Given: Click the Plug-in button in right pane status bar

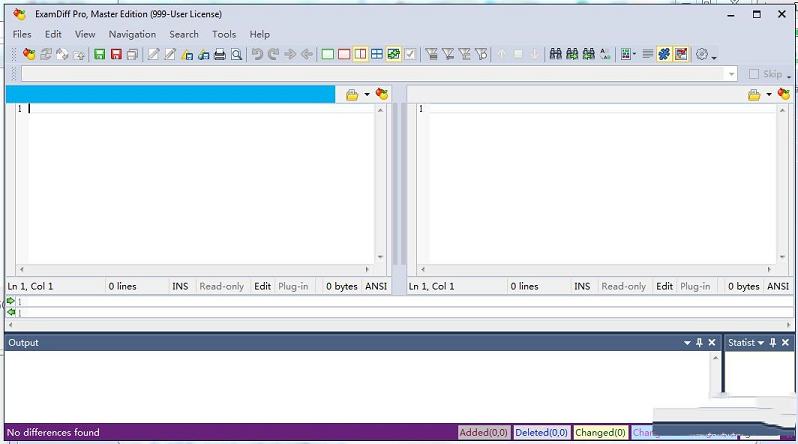Looking at the screenshot, I should coord(695,286).
